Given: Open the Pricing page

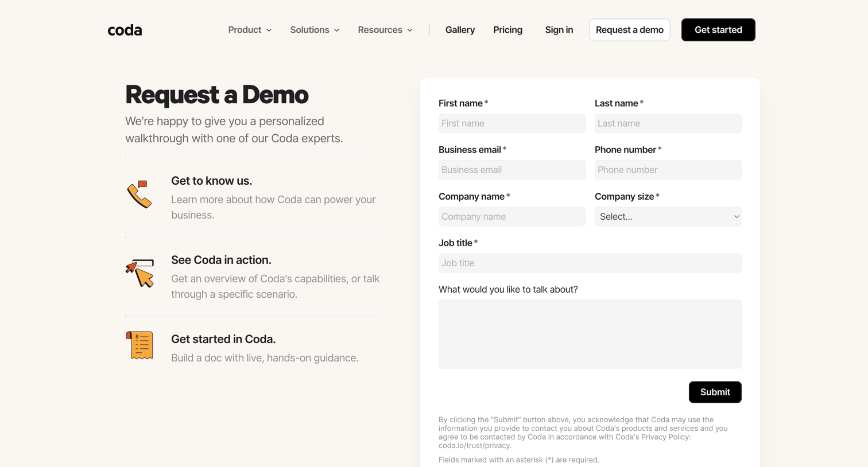Looking at the screenshot, I should (x=507, y=30).
